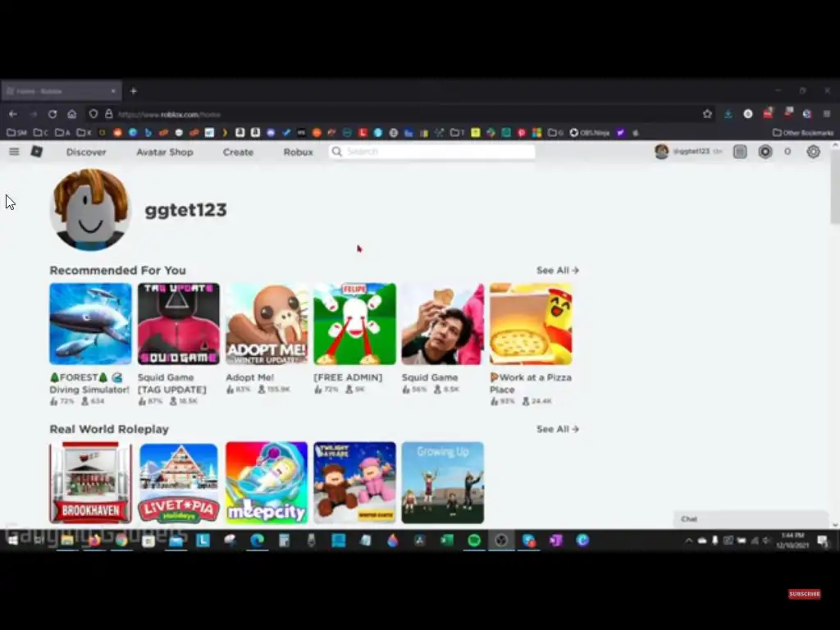Click the browser back arrow
This screenshot has width=840, height=630.
(13, 114)
